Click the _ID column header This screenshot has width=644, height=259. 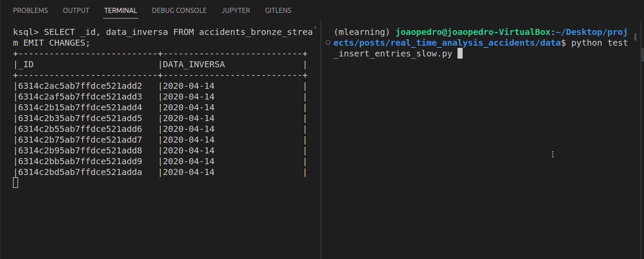[26, 65]
